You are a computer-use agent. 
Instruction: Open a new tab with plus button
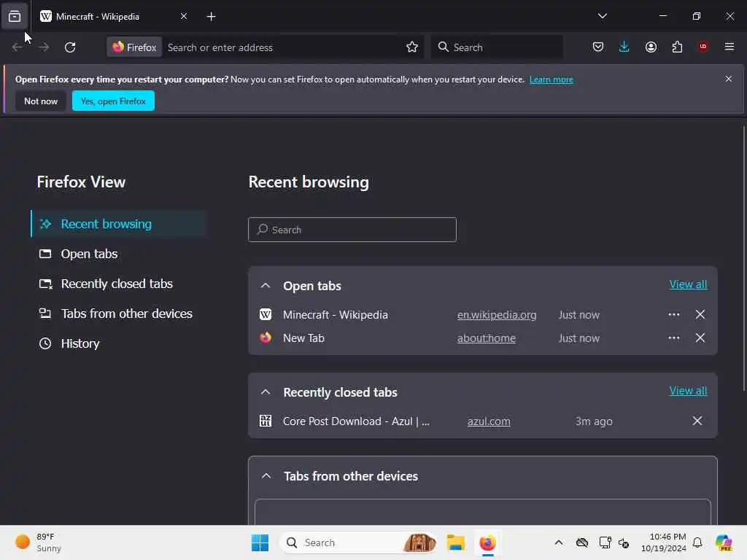(211, 17)
